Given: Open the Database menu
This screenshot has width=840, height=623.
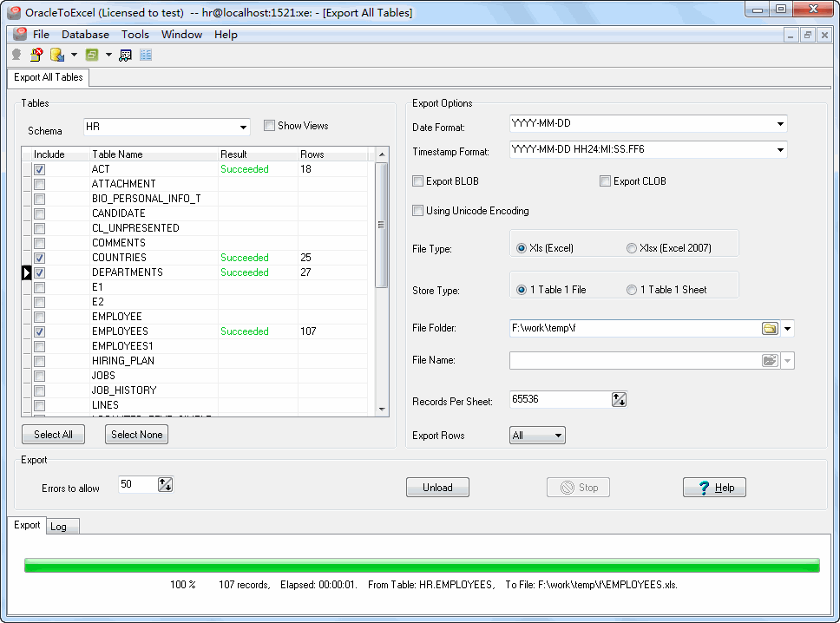Looking at the screenshot, I should pos(85,35).
